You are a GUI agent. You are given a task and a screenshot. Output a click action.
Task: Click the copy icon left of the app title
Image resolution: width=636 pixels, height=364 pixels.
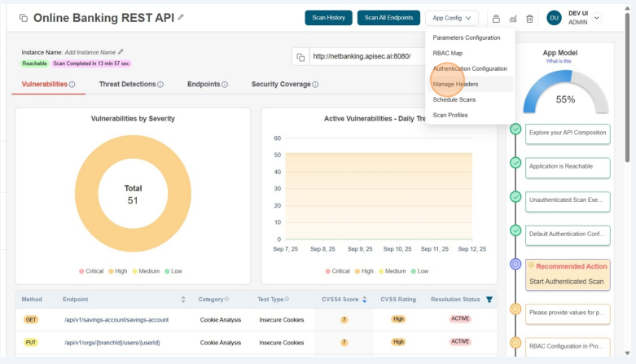[23, 18]
